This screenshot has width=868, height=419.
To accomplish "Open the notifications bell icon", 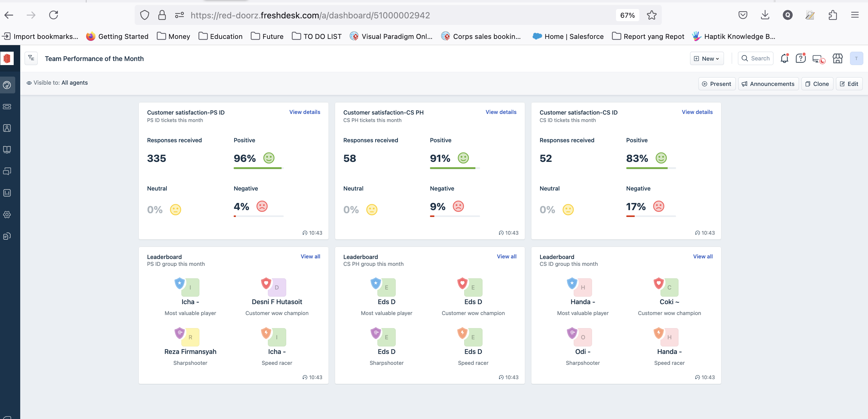I will 784,58.
